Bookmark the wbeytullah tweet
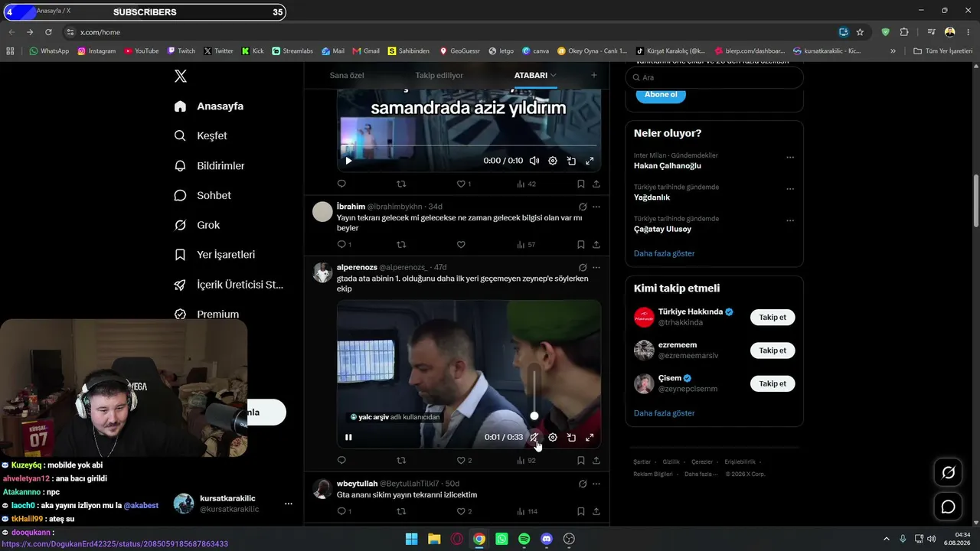 [x=580, y=511]
